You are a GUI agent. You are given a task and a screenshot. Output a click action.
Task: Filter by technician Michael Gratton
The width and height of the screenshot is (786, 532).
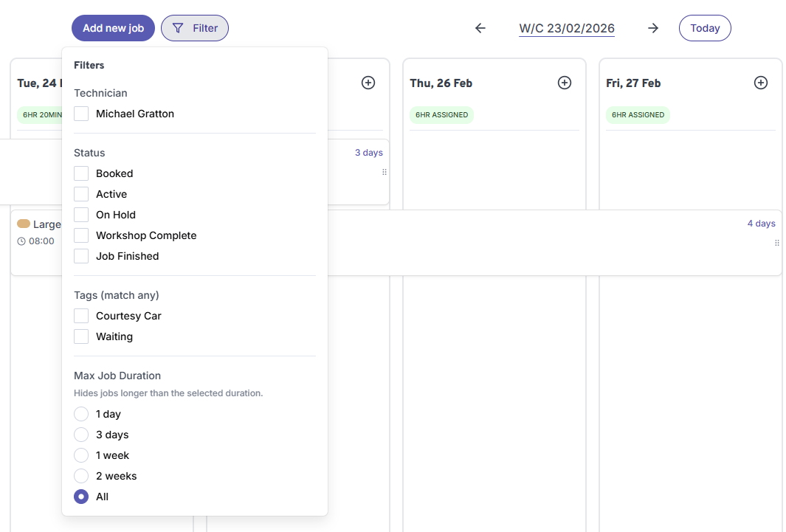click(x=81, y=114)
